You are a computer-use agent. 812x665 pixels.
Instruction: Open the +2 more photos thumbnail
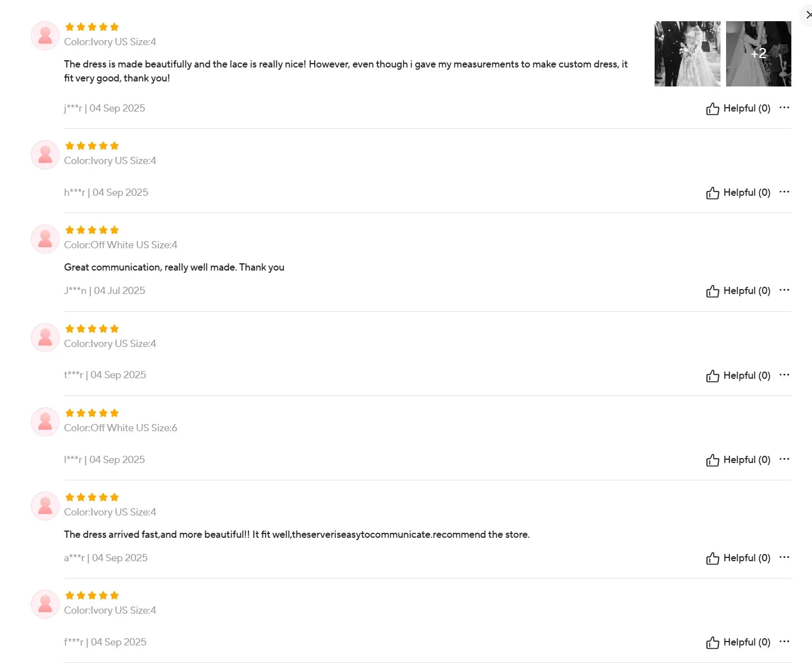(x=758, y=54)
